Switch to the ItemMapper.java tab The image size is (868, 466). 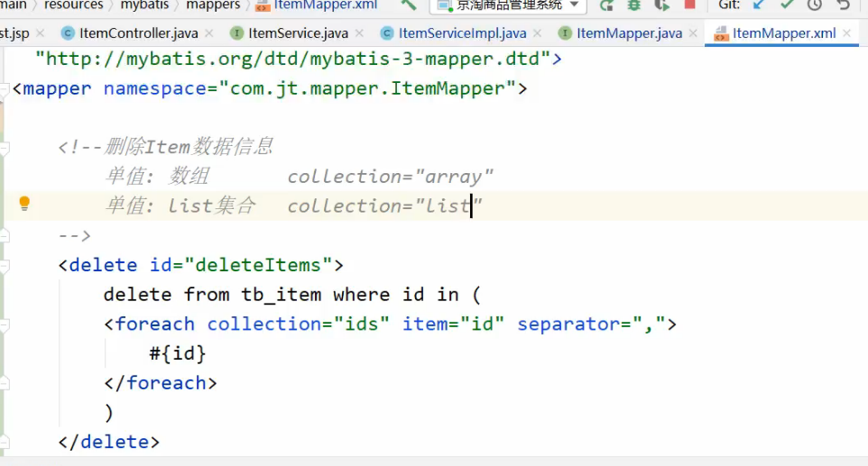[629, 33]
